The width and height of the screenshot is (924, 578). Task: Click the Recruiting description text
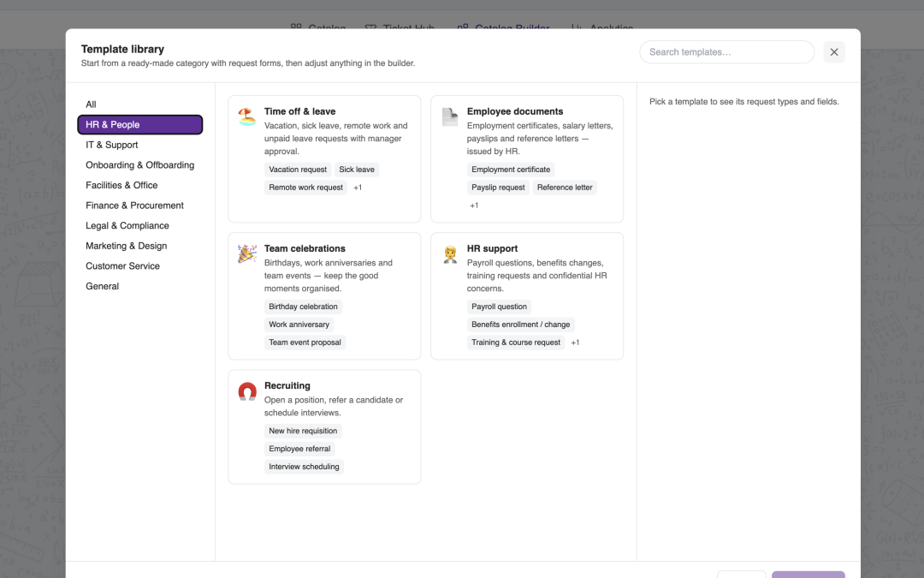pyautogui.click(x=334, y=407)
